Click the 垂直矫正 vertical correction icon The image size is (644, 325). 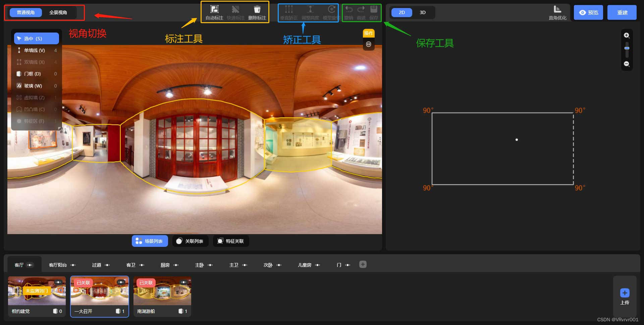[x=289, y=9]
